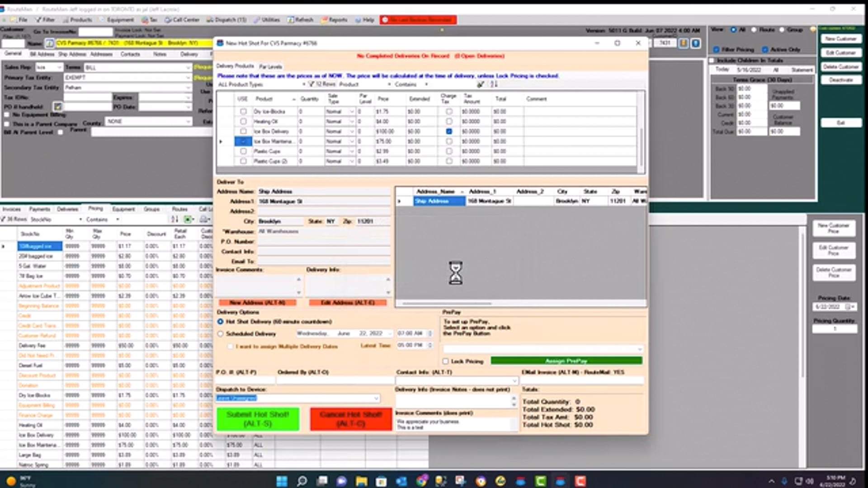Select Scheduled Delivery radio button
Screen dimensions: 868x488
tap(220, 334)
